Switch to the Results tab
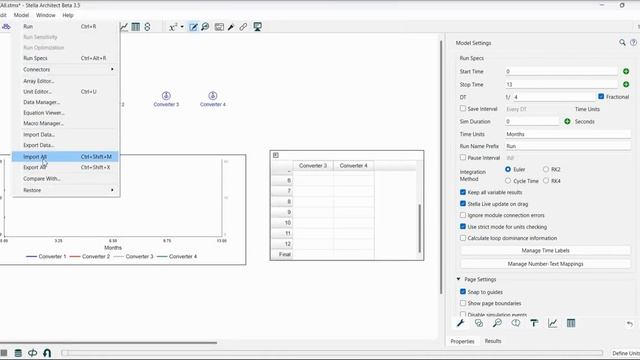This screenshot has width=640, height=360. click(x=493, y=341)
